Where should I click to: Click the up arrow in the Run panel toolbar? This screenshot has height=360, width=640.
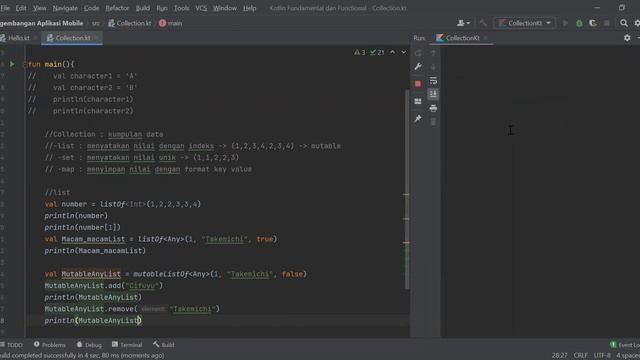(x=433, y=53)
